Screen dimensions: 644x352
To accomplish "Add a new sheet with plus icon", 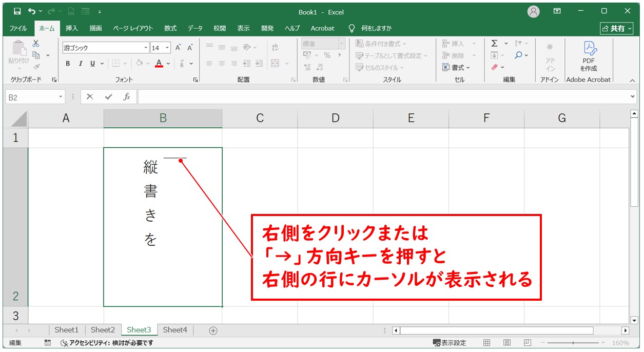I will (x=213, y=330).
